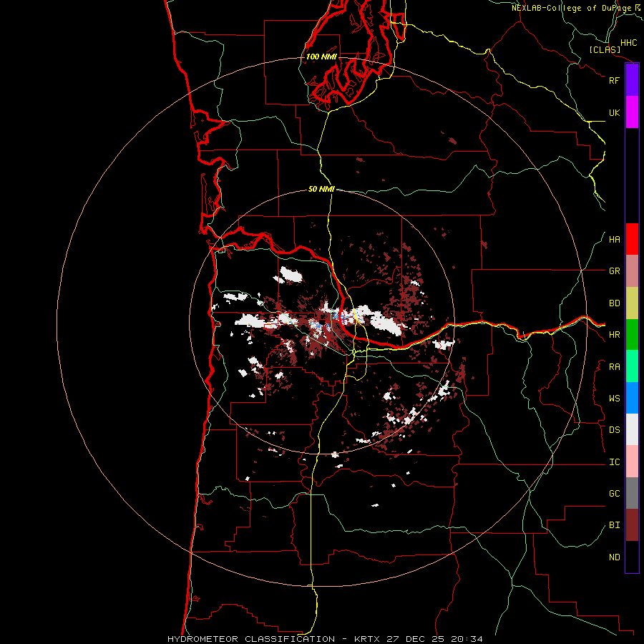This screenshot has width=644, height=644.
Task: Click the UK legend label
Action: point(614,112)
